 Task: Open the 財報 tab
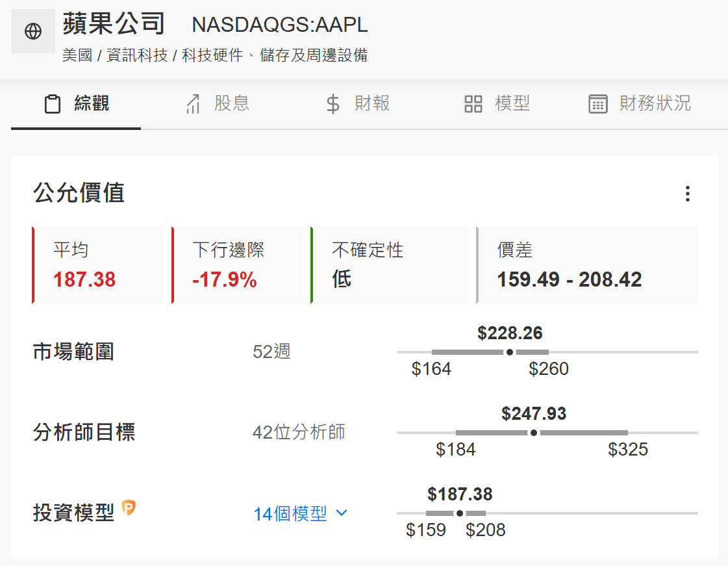click(372, 103)
